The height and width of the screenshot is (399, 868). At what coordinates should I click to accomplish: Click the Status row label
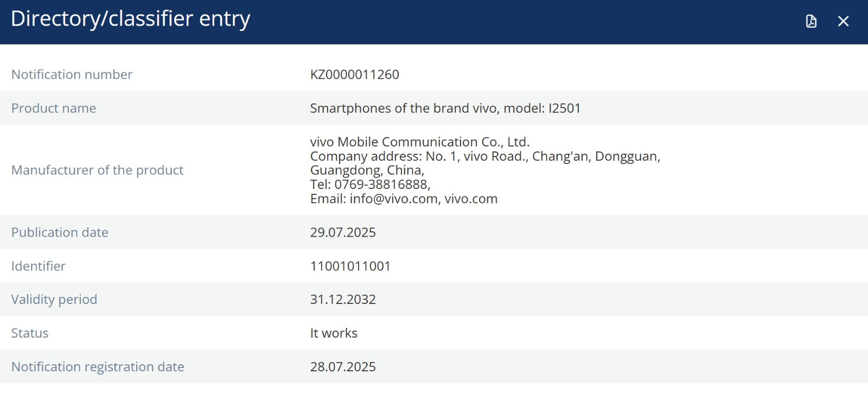pyautogui.click(x=30, y=333)
